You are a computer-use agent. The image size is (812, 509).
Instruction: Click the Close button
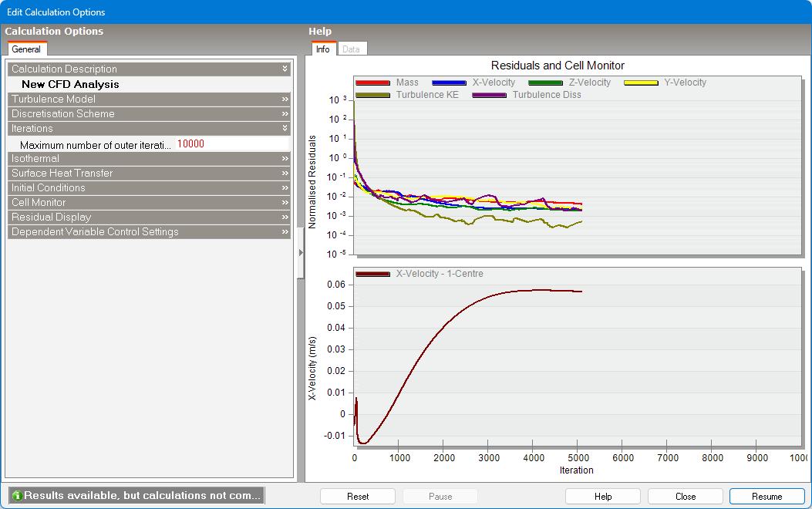pos(685,497)
